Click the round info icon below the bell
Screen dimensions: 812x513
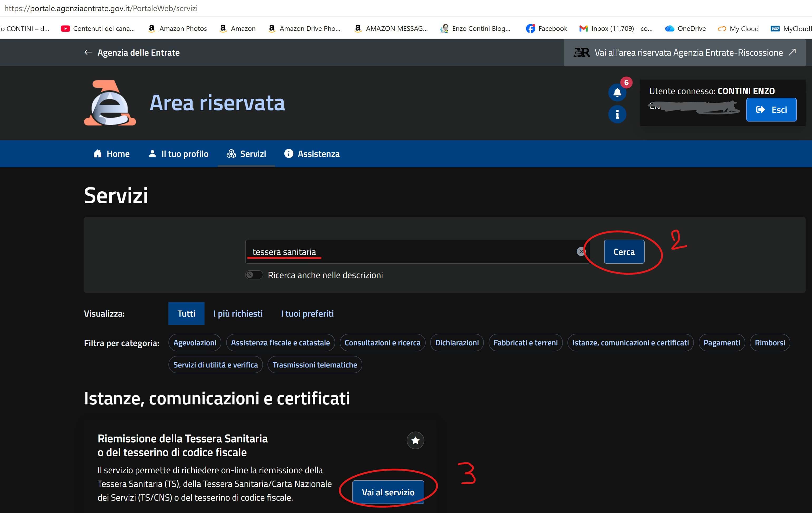(617, 114)
